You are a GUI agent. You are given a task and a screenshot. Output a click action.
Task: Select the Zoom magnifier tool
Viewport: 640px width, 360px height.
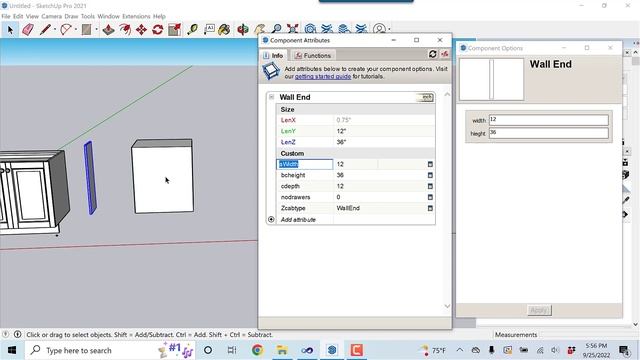pyautogui.click(x=276, y=29)
